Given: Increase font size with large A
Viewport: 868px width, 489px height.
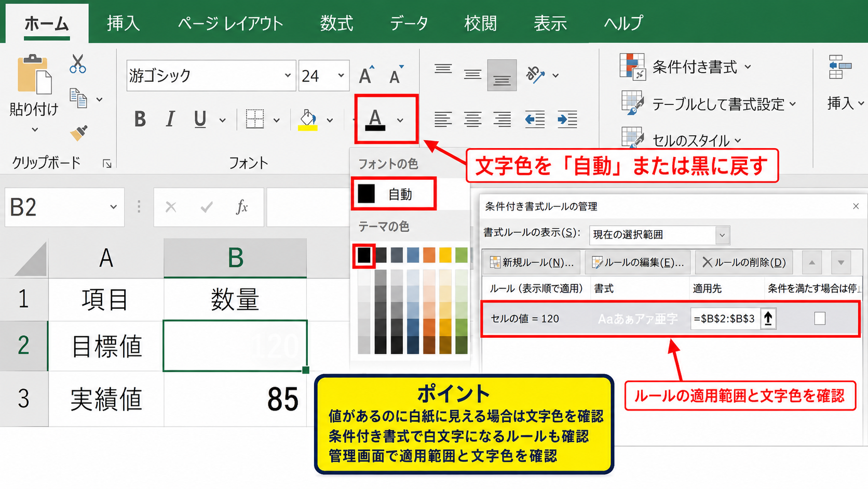Looking at the screenshot, I should pos(367,75).
